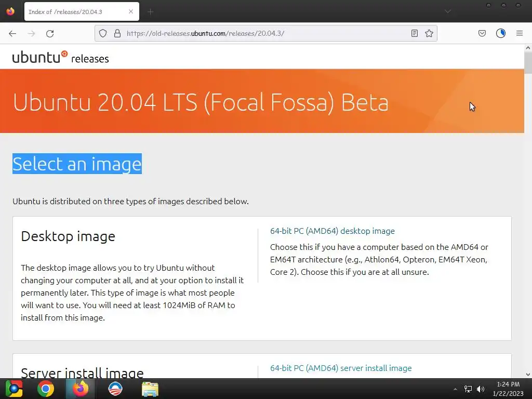The image size is (532, 399).
Task: Click the Desktop image heading
Action: pos(68,236)
